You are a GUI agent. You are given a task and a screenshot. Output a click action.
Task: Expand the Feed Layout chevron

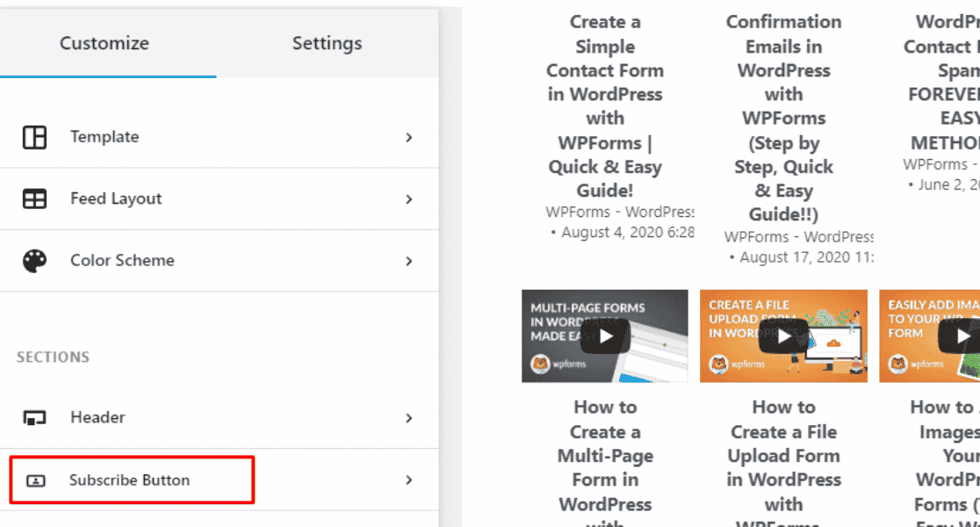point(408,199)
